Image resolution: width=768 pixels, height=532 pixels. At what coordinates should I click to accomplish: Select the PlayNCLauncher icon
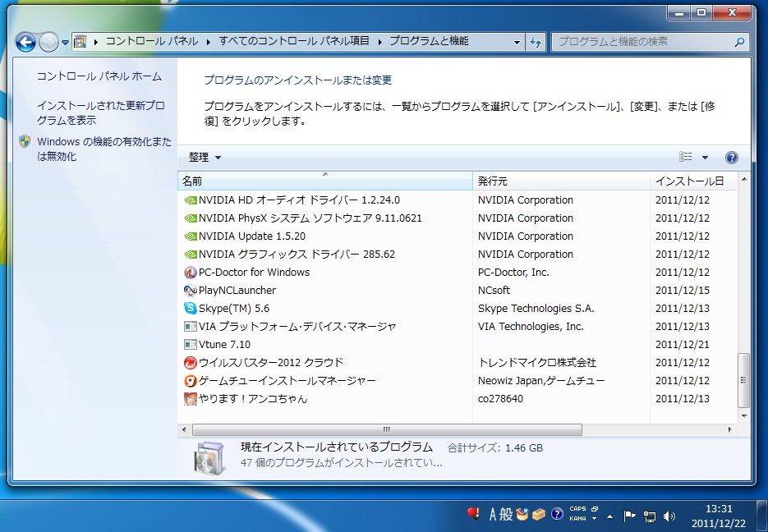pyautogui.click(x=191, y=291)
